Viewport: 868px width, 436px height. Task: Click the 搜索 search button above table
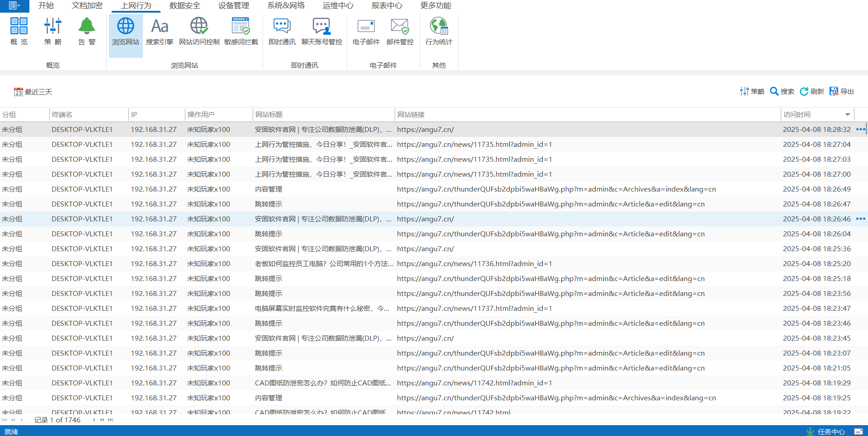782,91
